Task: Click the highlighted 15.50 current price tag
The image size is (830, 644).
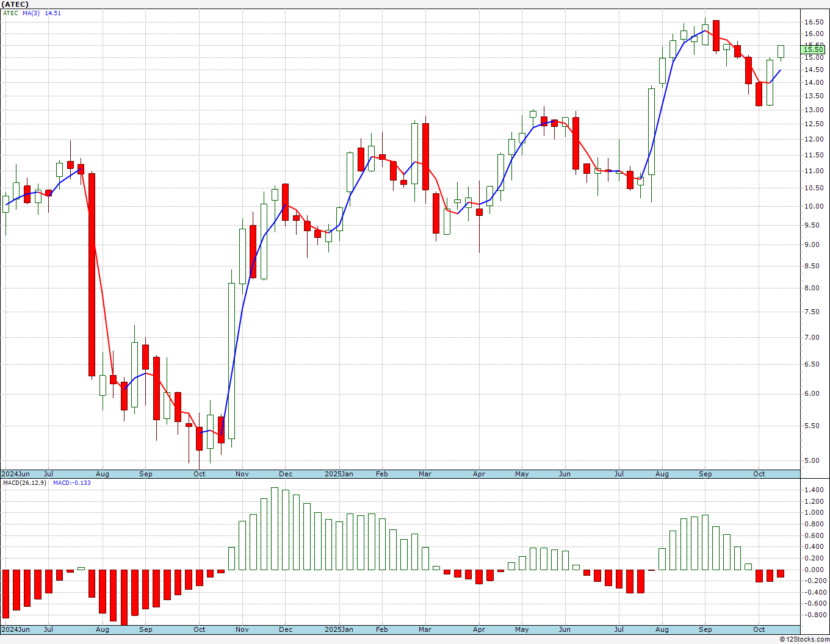Action: point(814,49)
